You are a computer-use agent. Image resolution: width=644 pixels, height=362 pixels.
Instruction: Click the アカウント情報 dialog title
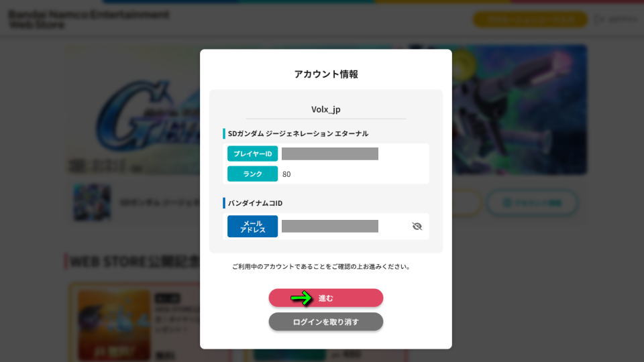tap(326, 74)
